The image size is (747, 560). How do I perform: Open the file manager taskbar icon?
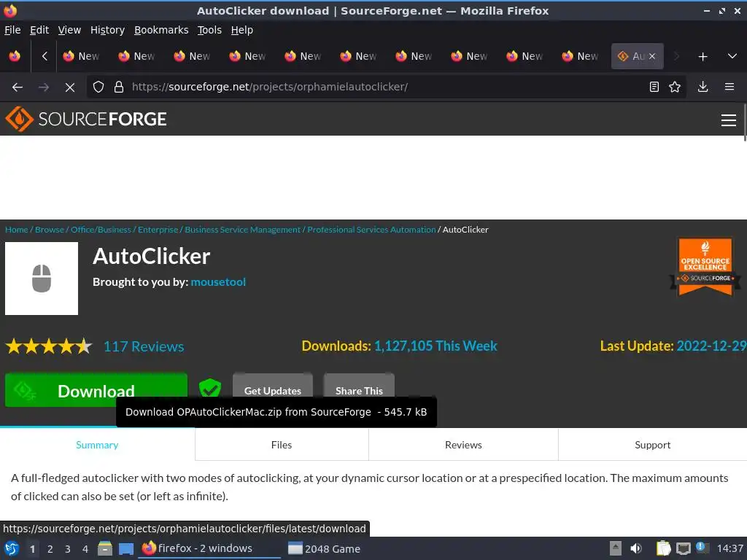[x=105, y=548]
